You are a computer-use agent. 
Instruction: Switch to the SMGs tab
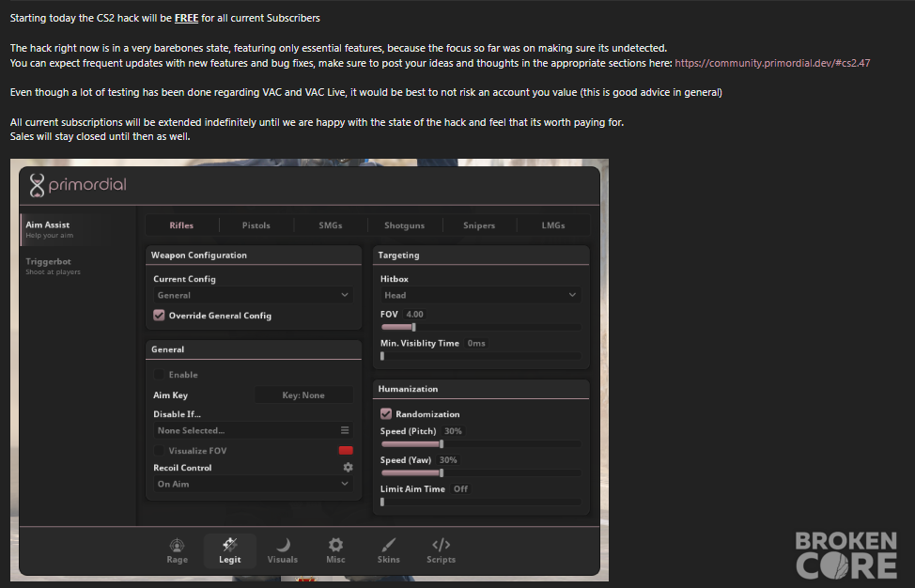[x=331, y=225]
